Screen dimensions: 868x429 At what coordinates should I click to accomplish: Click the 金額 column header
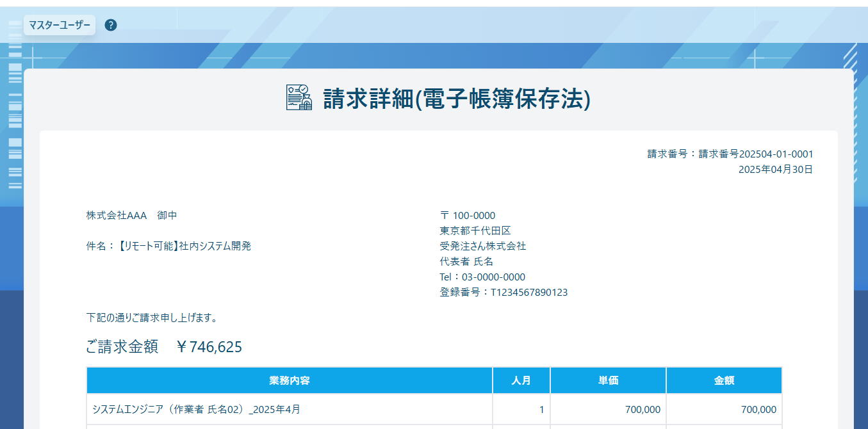[724, 380]
